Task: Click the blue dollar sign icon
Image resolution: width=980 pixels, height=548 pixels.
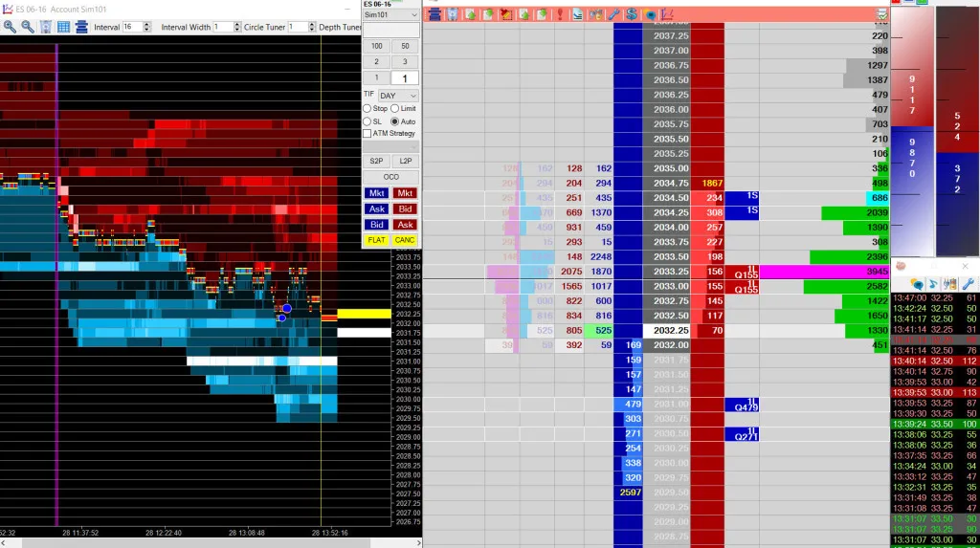Action: pyautogui.click(x=632, y=14)
